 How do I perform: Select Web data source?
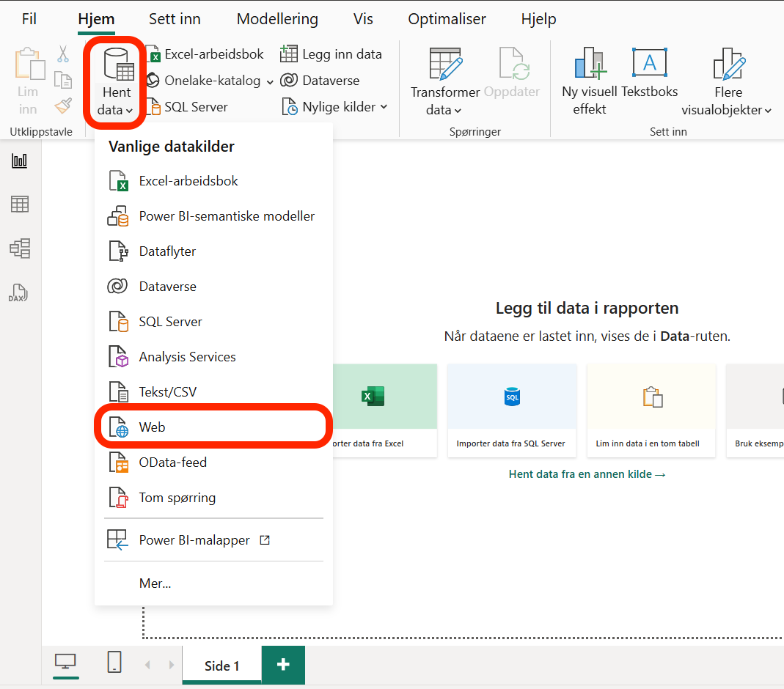[x=213, y=427]
